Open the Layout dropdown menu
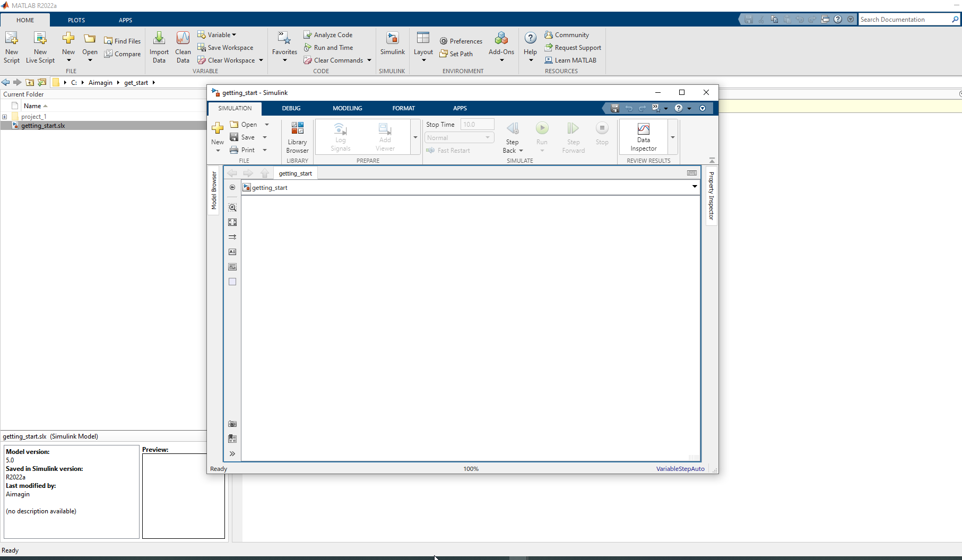Screen dimensions: 962x560 (423, 47)
